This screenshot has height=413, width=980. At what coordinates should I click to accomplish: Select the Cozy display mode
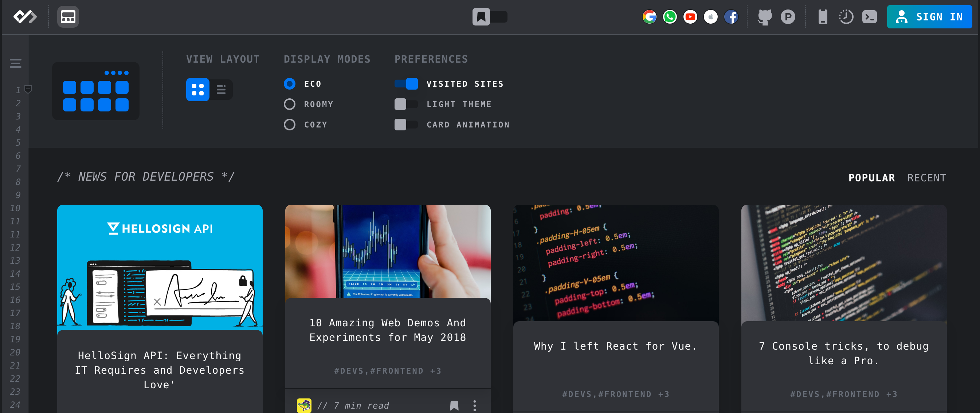tap(290, 125)
